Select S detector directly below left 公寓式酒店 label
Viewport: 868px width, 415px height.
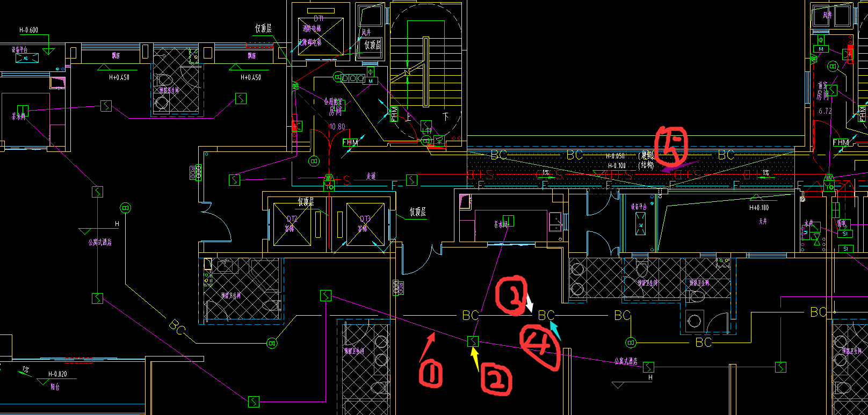pos(97,298)
